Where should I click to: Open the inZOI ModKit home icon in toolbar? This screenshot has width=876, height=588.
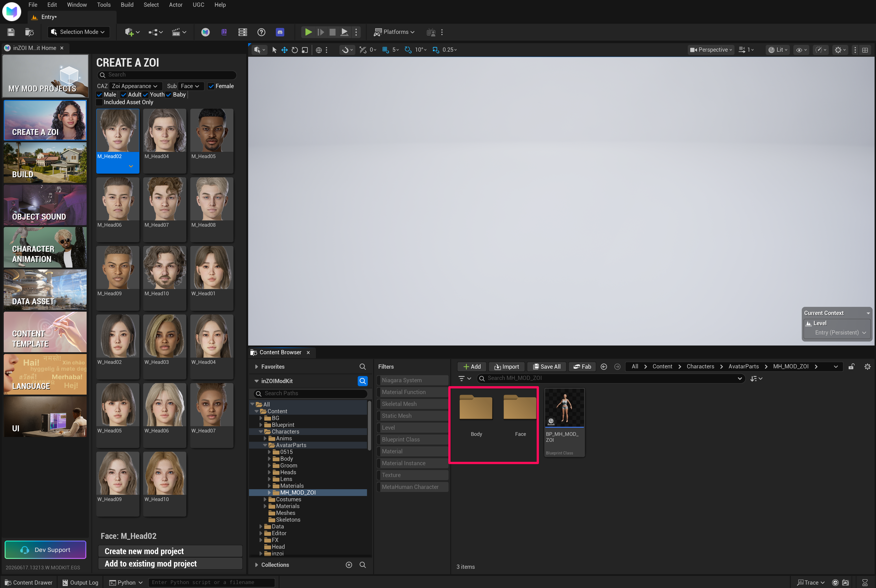point(205,32)
